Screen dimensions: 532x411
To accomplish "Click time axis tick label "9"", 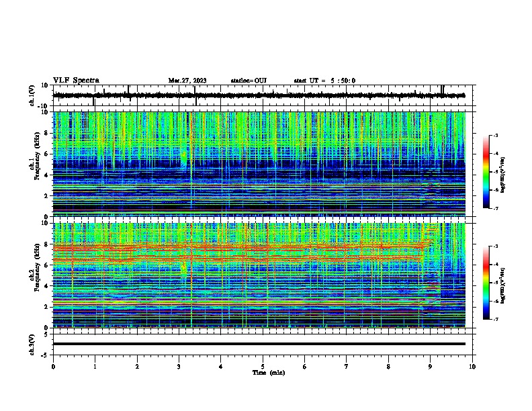I will click(430, 367).
